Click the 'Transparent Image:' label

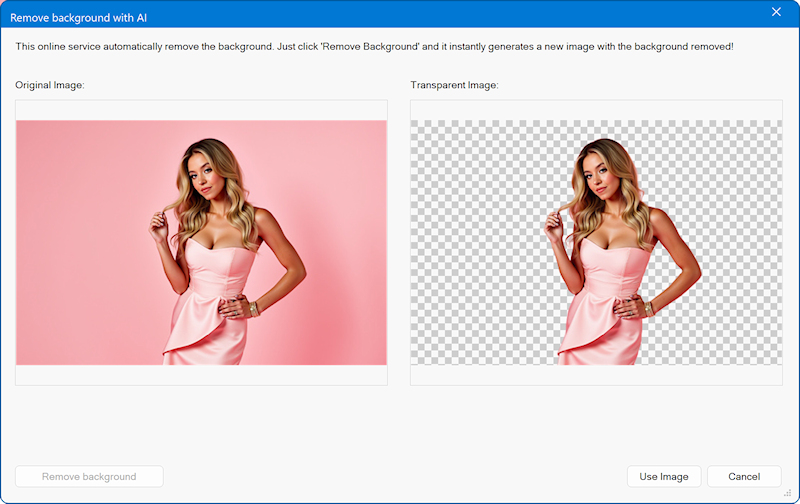coord(455,85)
